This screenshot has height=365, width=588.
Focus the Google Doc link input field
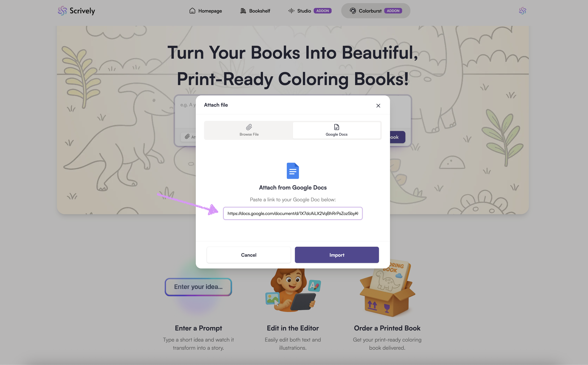pyautogui.click(x=293, y=213)
